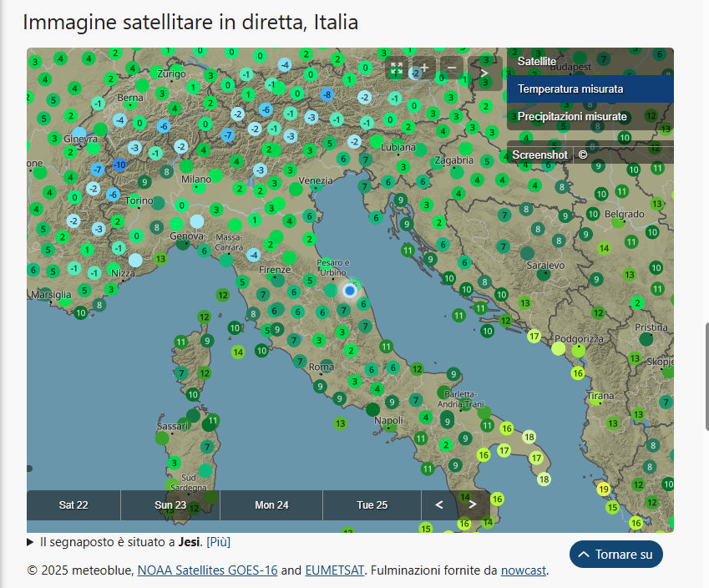Select Mon 24 on the timeline
This screenshot has width=709, height=588.
pos(271,505)
